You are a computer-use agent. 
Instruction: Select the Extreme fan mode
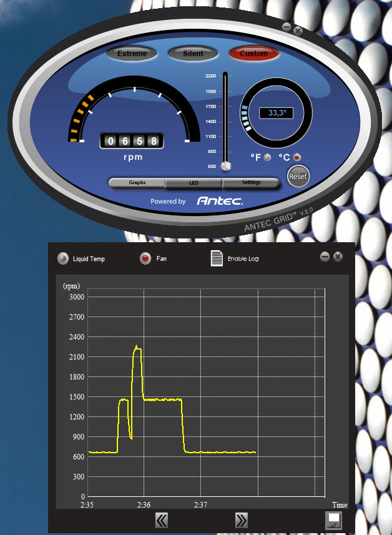point(132,54)
